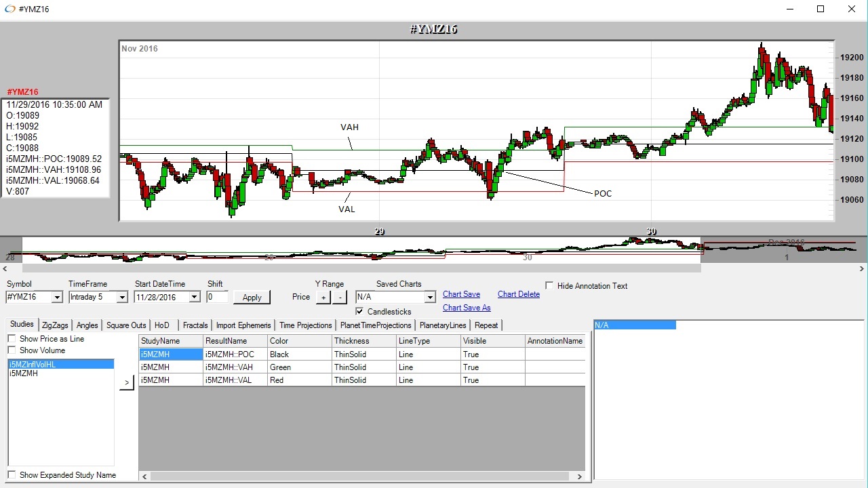Open the Planetary Lines tab
Screen dimensions: 868x488
tap(442, 325)
